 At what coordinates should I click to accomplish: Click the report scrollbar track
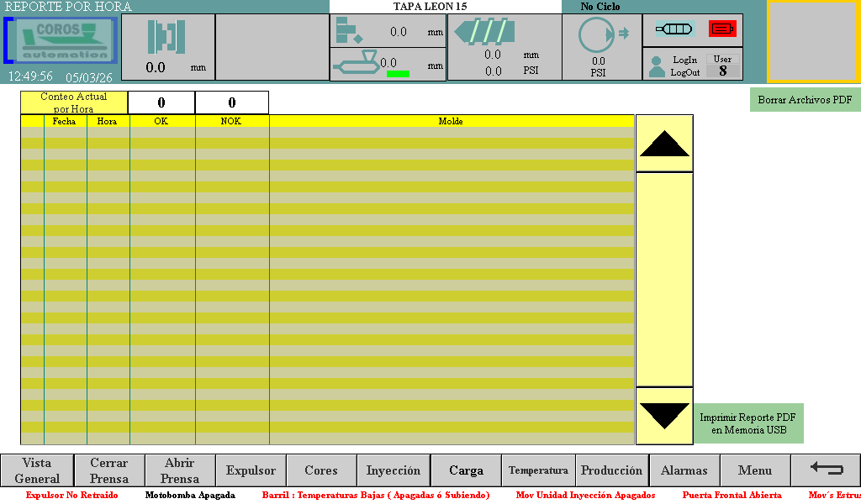(664, 279)
